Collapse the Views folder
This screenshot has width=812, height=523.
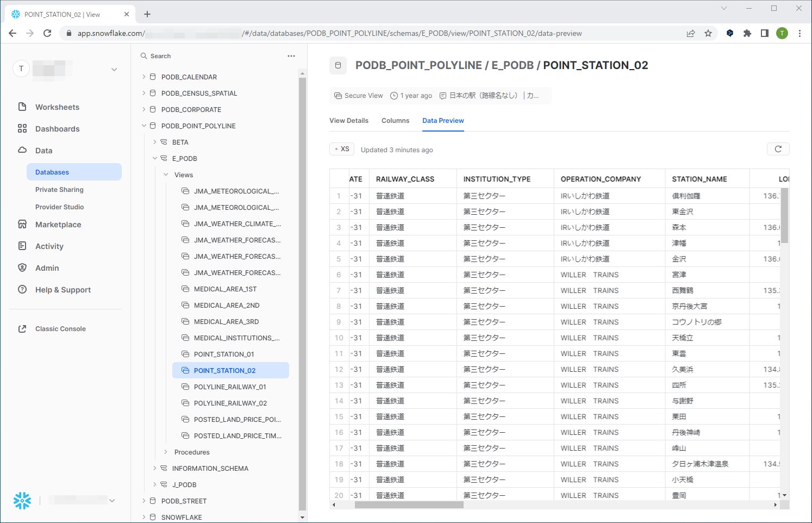click(166, 175)
